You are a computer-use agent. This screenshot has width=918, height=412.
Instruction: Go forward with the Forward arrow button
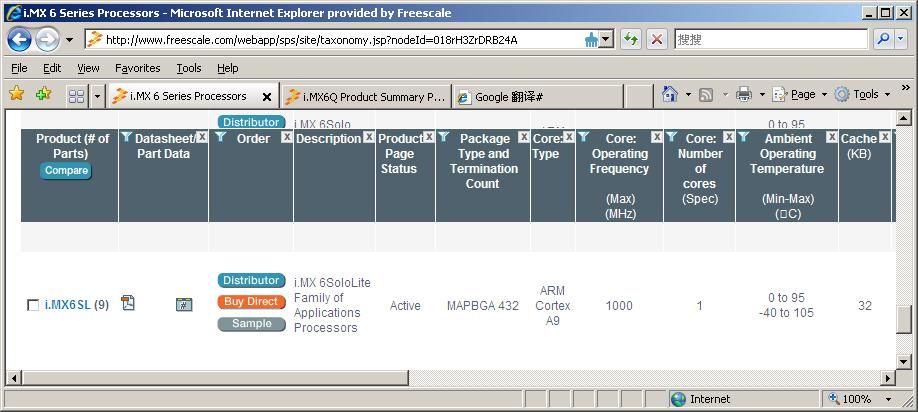point(47,40)
